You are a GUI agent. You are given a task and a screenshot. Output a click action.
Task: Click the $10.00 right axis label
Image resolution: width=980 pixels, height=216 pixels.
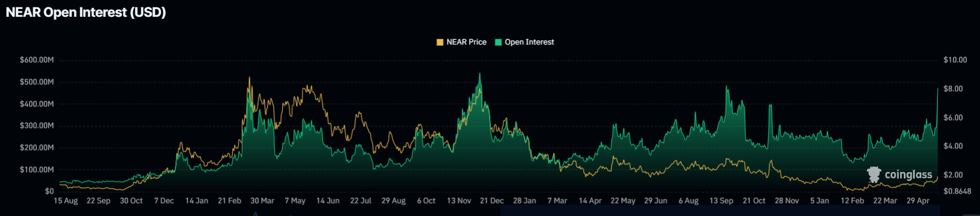pos(955,60)
